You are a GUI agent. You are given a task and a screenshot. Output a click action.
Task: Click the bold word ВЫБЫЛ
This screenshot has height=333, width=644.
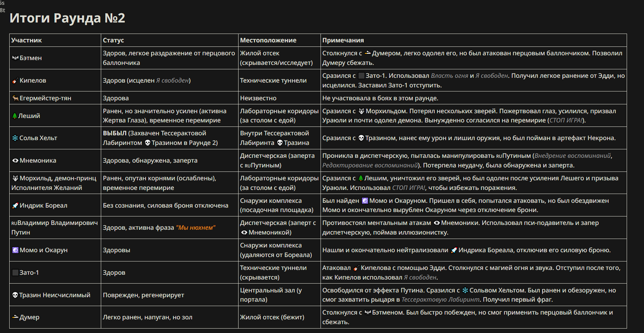115,133
